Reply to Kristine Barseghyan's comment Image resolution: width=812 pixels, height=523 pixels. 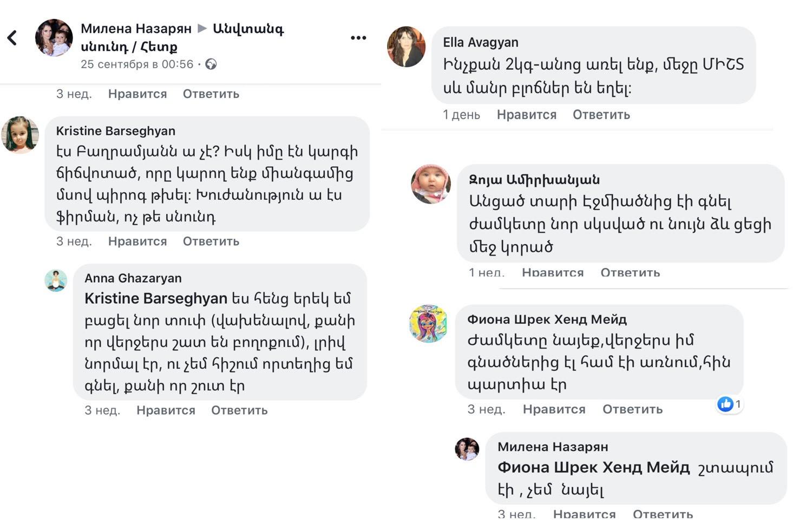211,241
